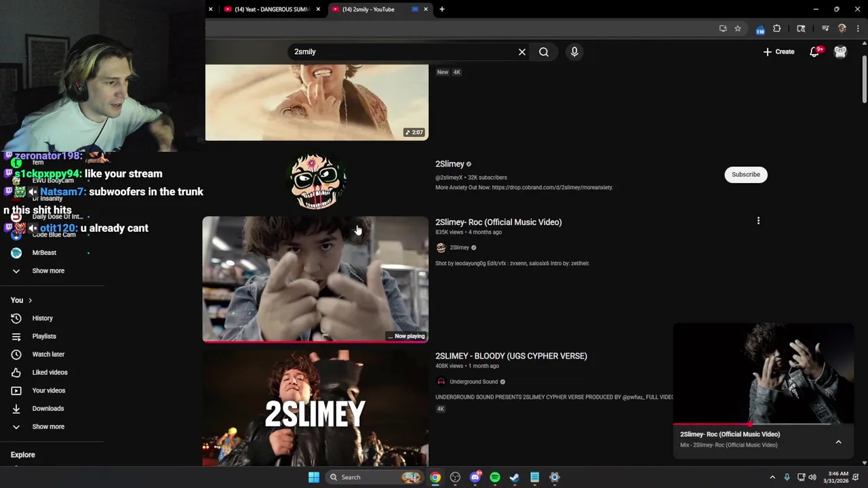The width and height of the screenshot is (868, 488).
Task: Open Chrome media controls icon
Action: click(825, 28)
